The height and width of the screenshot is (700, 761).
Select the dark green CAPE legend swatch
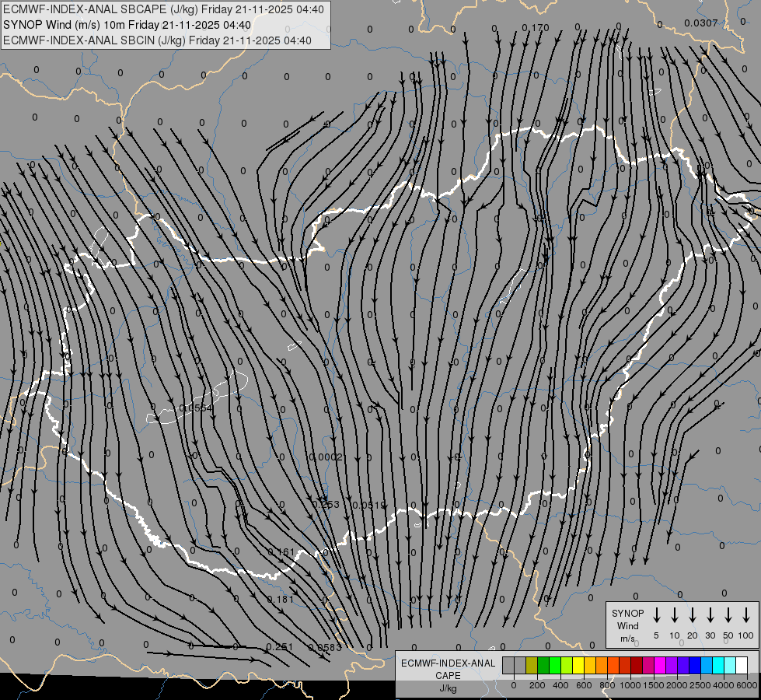pos(543,665)
